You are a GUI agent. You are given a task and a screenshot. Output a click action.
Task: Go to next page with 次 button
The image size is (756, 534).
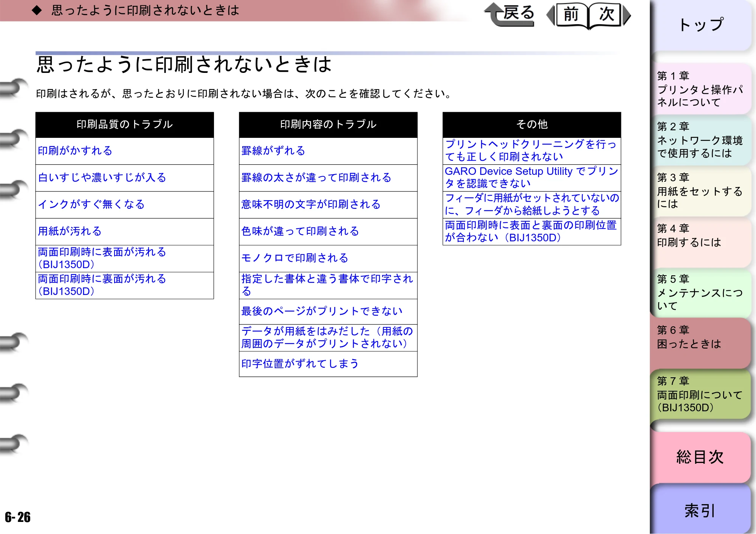coord(609,15)
